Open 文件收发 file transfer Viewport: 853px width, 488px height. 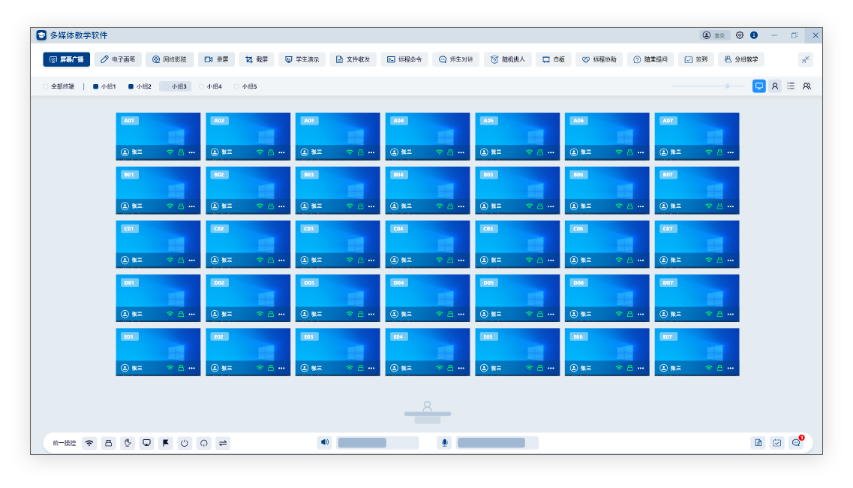coord(354,59)
